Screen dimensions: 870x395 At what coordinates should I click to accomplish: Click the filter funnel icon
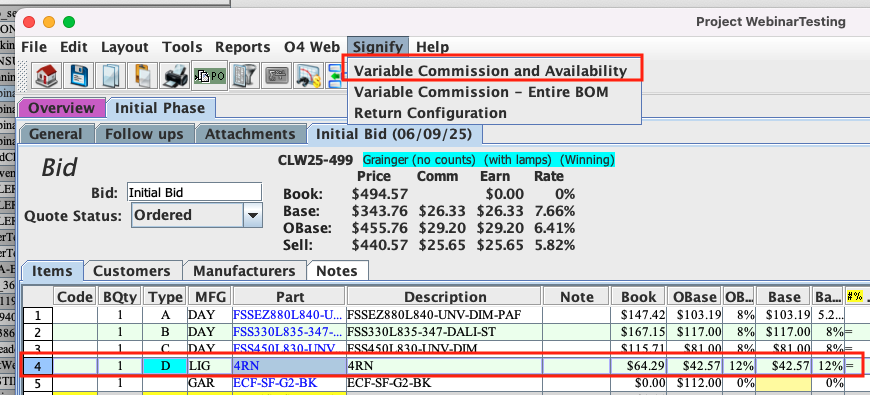tap(244, 75)
